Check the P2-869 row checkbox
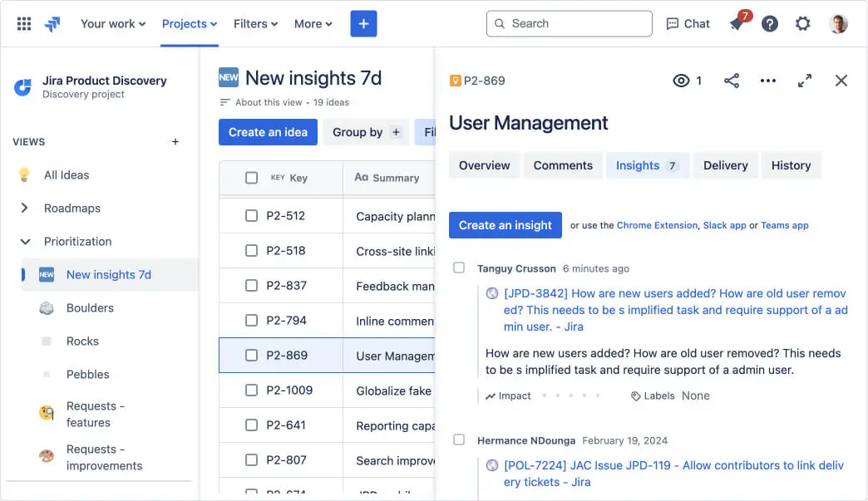 point(251,355)
